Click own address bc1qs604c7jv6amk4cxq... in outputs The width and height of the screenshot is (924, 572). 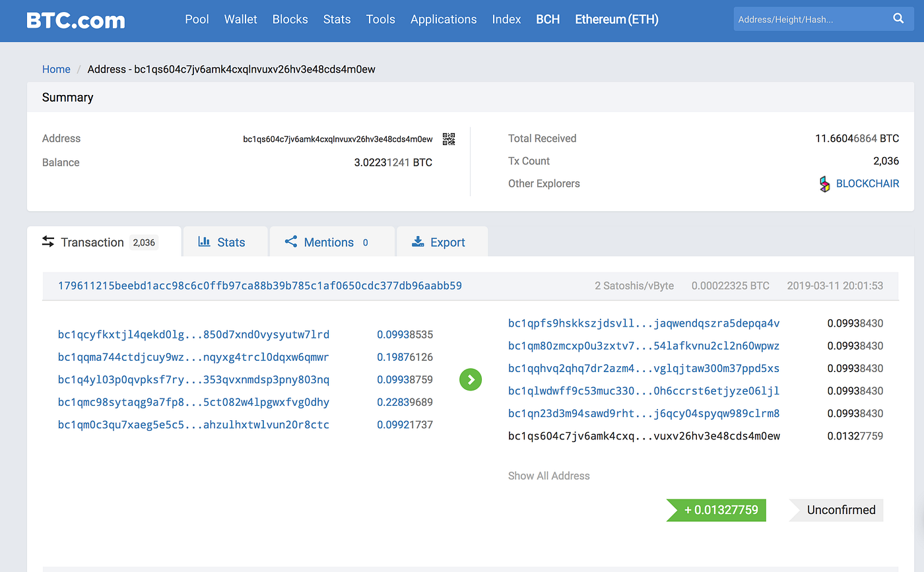pos(644,436)
